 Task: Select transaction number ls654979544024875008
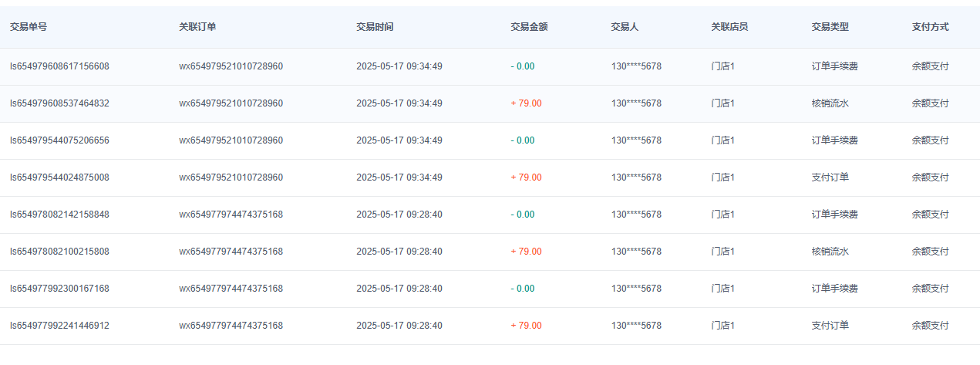tap(59, 177)
